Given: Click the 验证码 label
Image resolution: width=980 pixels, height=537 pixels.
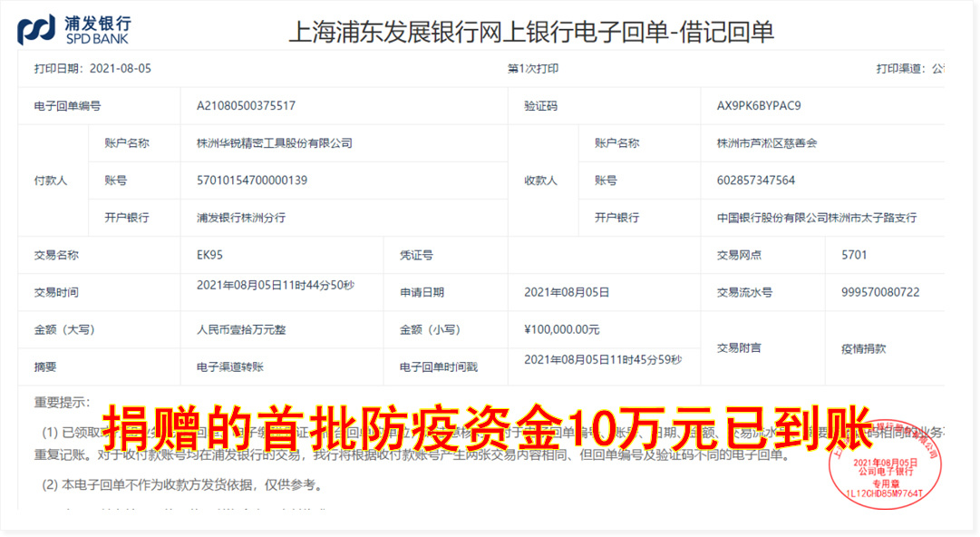Looking at the screenshot, I should coord(540,105).
